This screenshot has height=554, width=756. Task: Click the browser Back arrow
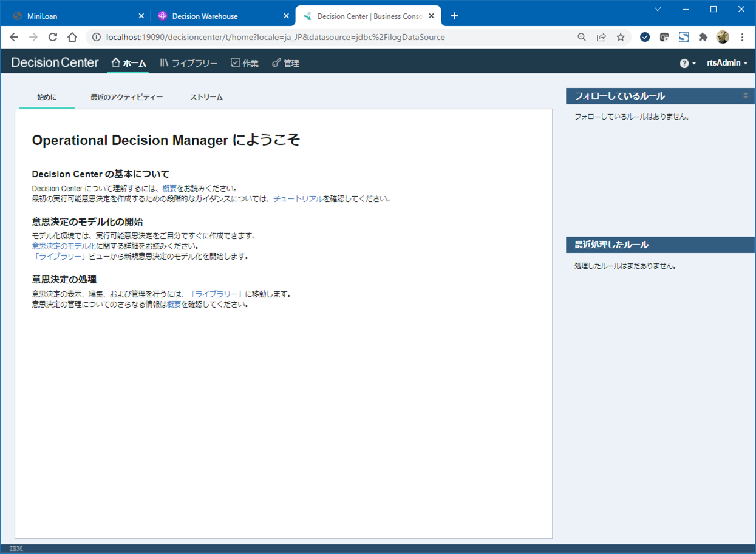tap(15, 37)
